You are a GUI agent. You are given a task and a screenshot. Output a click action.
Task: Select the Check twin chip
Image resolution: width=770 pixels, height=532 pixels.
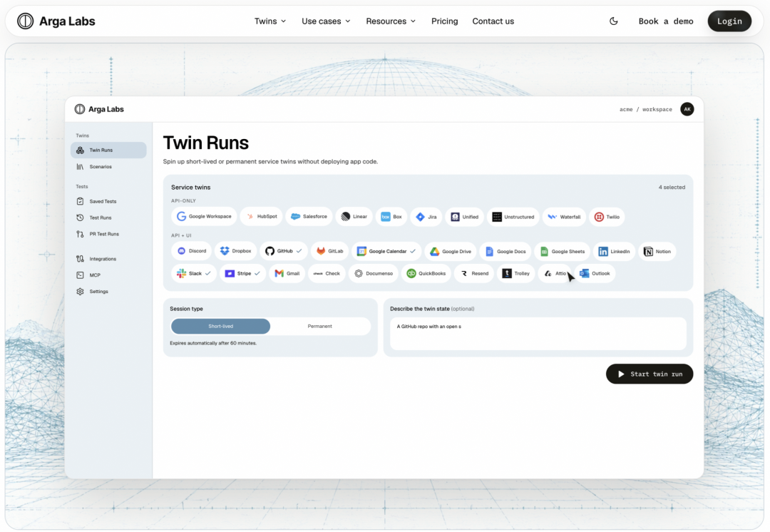(x=327, y=274)
